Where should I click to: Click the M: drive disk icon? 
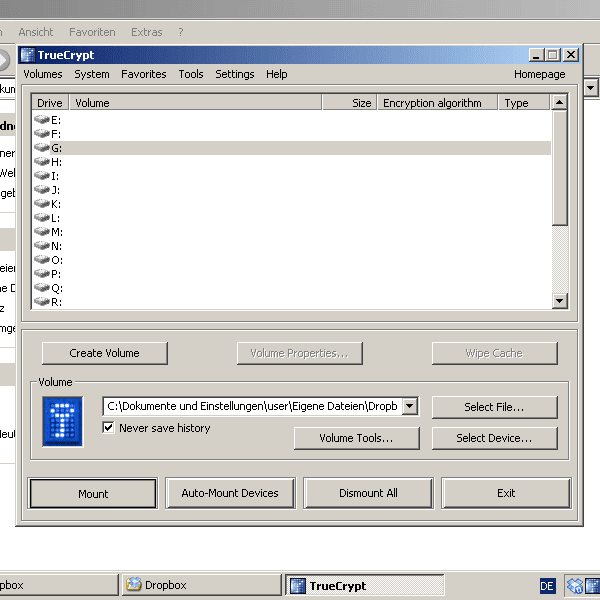click(42, 232)
